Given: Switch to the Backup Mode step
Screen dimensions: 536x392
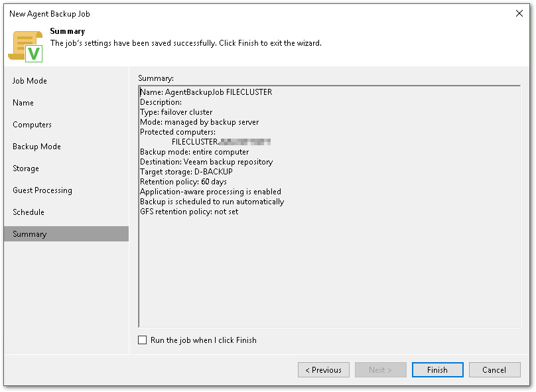Looking at the screenshot, I should click(x=36, y=147).
